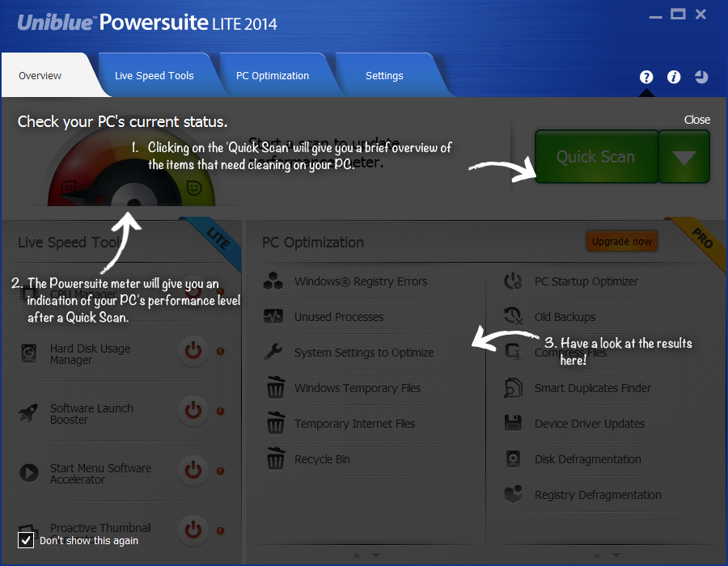Open the Settings tab
This screenshot has height=566, width=728.
click(x=384, y=76)
